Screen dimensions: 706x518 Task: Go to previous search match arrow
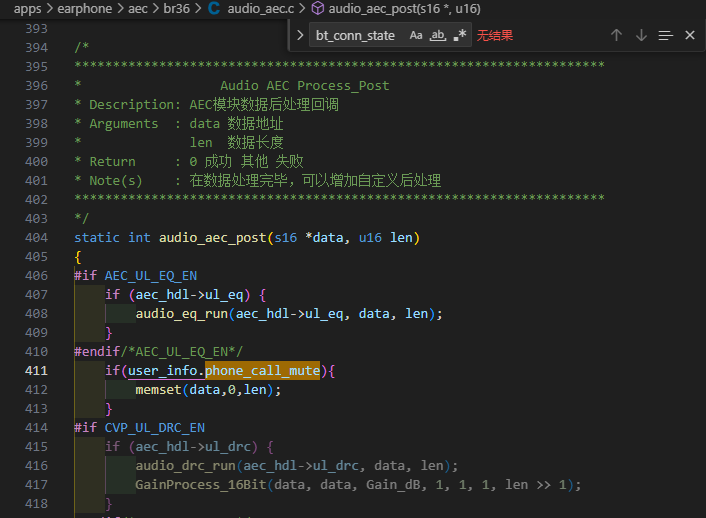point(616,35)
